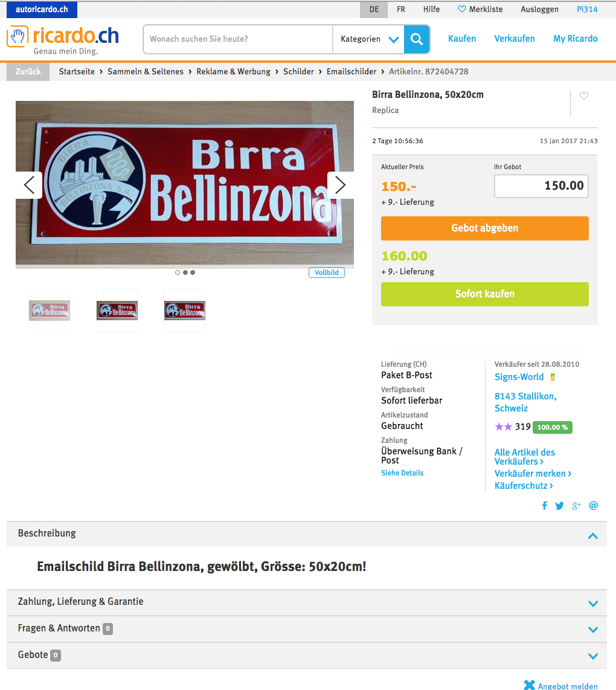Share listing on Twitter
The image size is (616, 690).
(559, 506)
